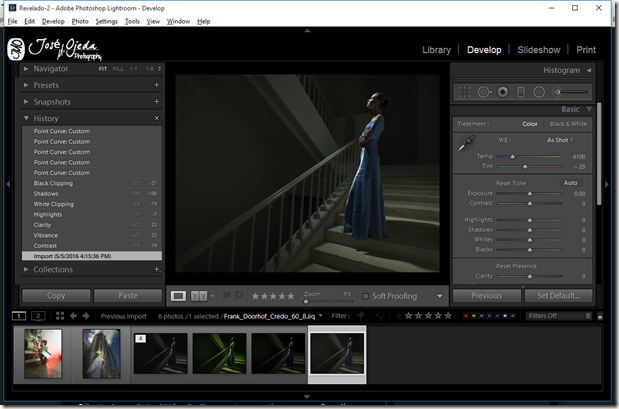Open the Develop menu

click(53, 21)
